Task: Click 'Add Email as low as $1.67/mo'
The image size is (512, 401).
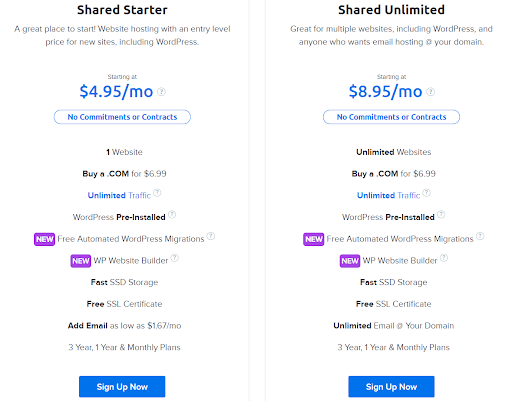Action: click(x=124, y=326)
